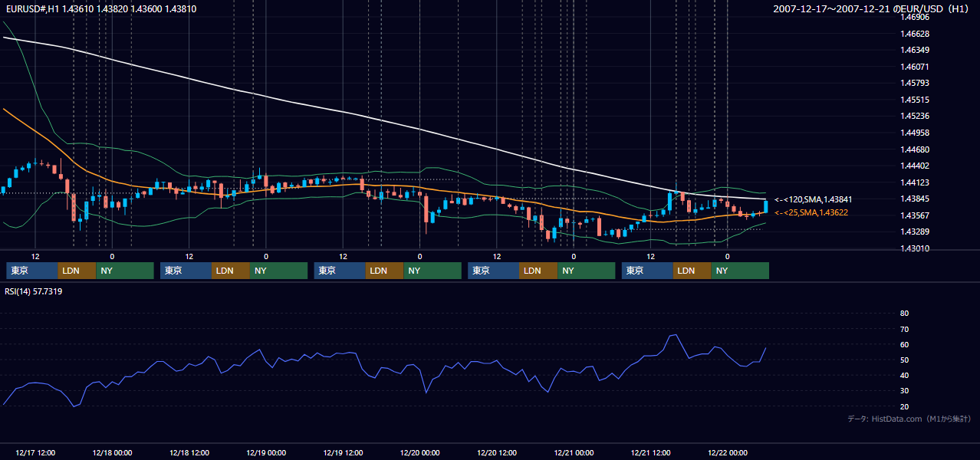Click the 12/22 00:00 time axis label
The image size is (980, 460).
728,452
